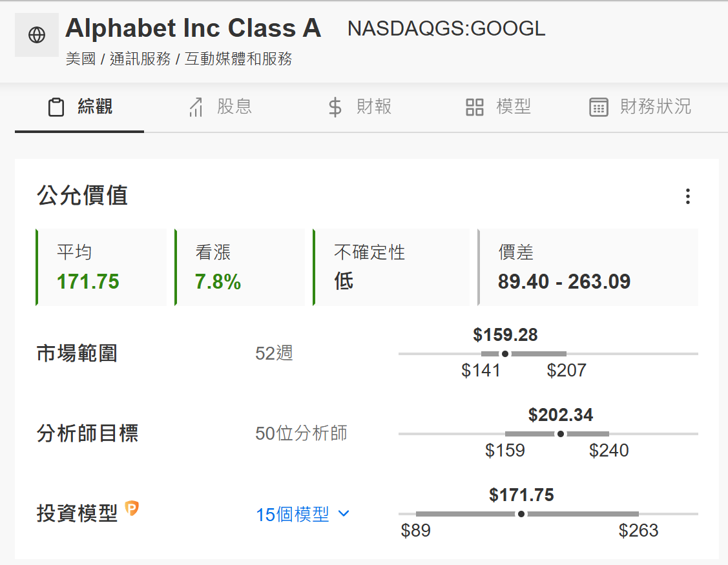Image resolution: width=728 pixels, height=565 pixels.
Task: Click the chart icon on 股息 tab
Action: click(x=196, y=107)
